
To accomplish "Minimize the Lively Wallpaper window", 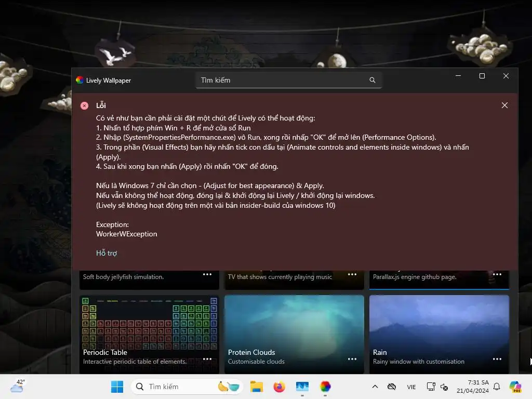I will (x=458, y=76).
